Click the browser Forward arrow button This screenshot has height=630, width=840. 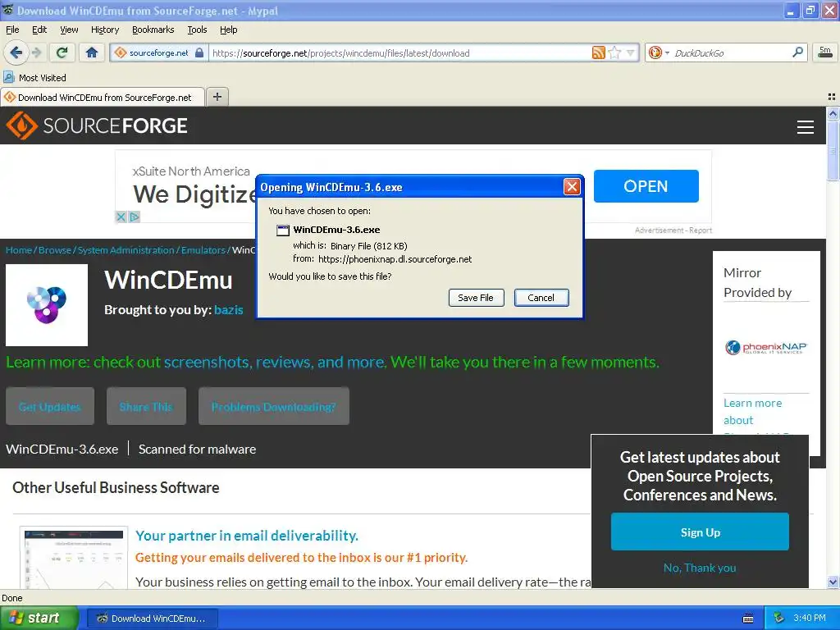36,52
